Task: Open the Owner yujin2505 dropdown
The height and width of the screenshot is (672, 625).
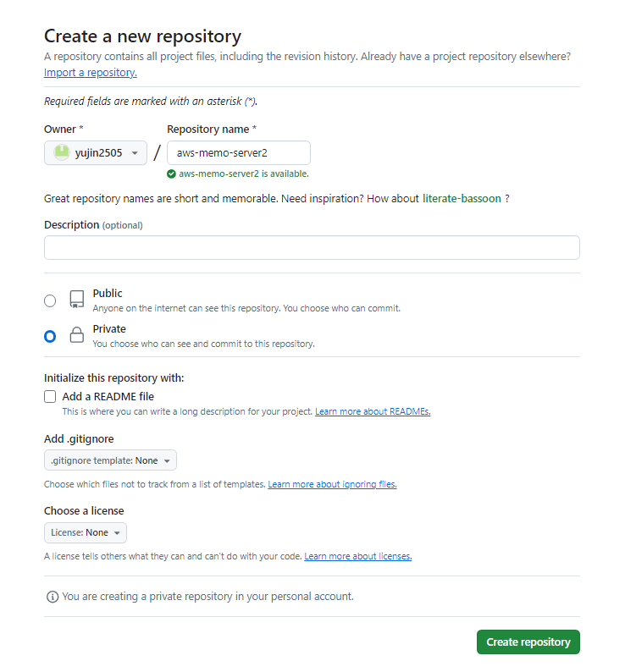Action: tap(95, 152)
